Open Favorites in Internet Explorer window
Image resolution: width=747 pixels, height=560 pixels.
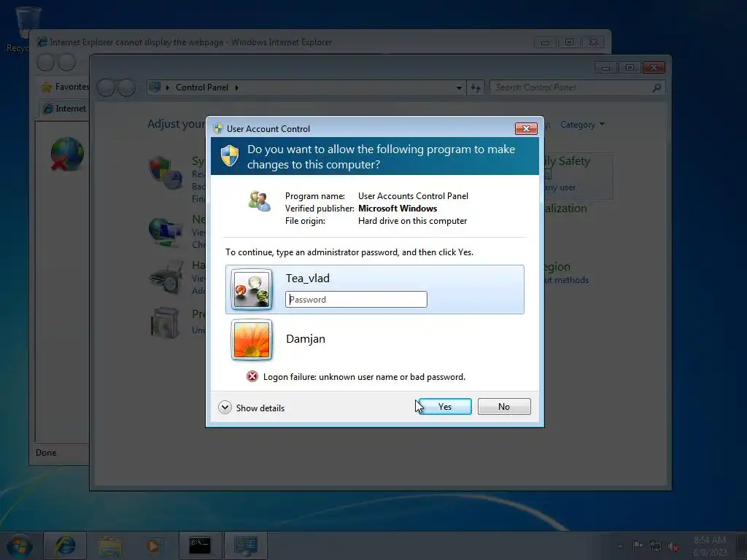click(x=65, y=87)
